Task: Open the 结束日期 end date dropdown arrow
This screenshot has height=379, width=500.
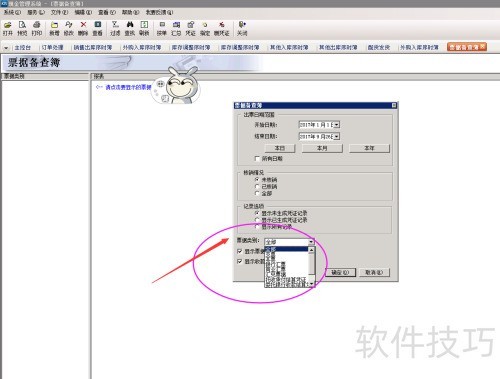Action: pos(337,136)
